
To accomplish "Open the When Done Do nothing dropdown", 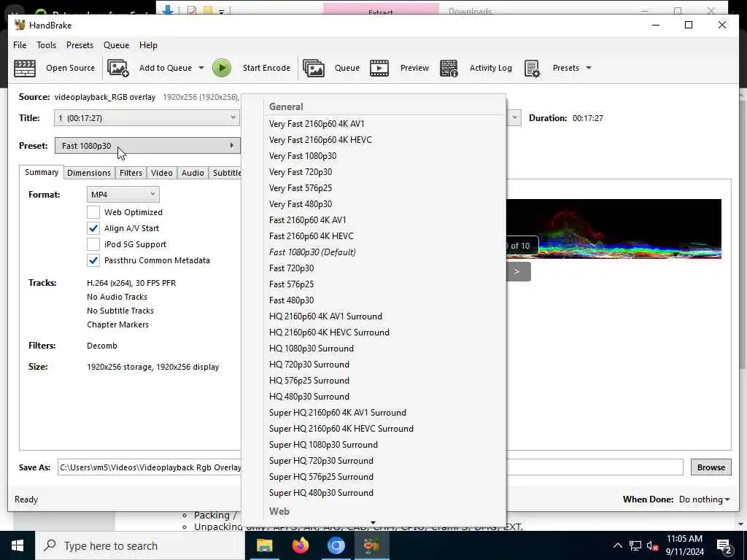I will click(704, 499).
